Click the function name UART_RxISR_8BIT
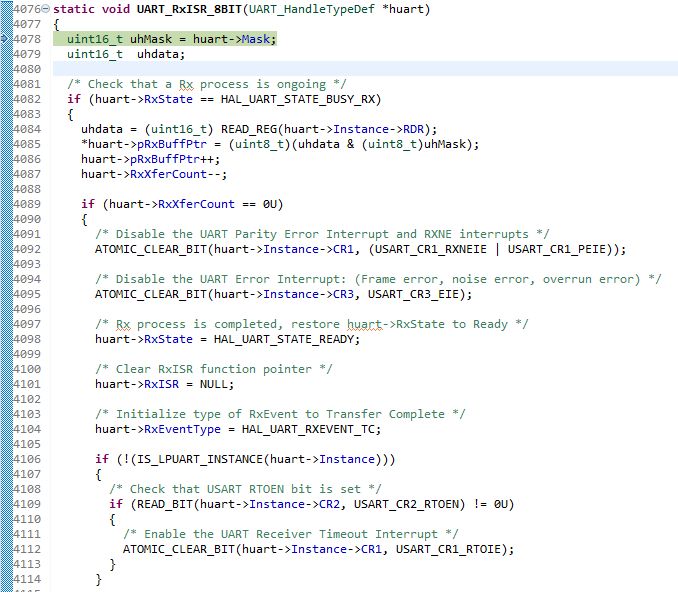678x592 pixels. [x=189, y=9]
